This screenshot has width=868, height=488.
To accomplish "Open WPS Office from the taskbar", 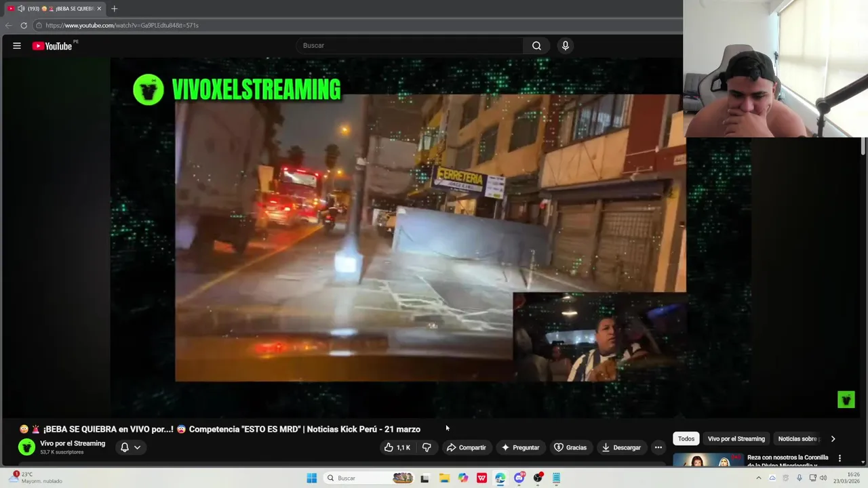I will click(x=481, y=478).
